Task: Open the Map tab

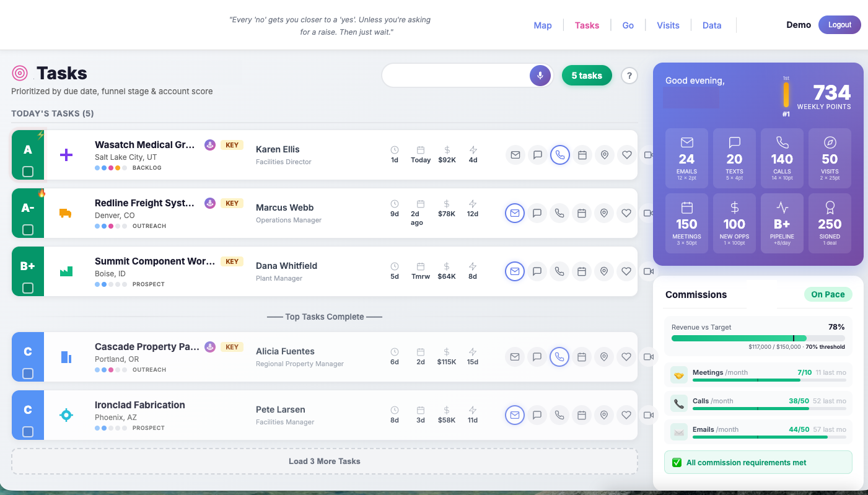Action: [x=543, y=25]
